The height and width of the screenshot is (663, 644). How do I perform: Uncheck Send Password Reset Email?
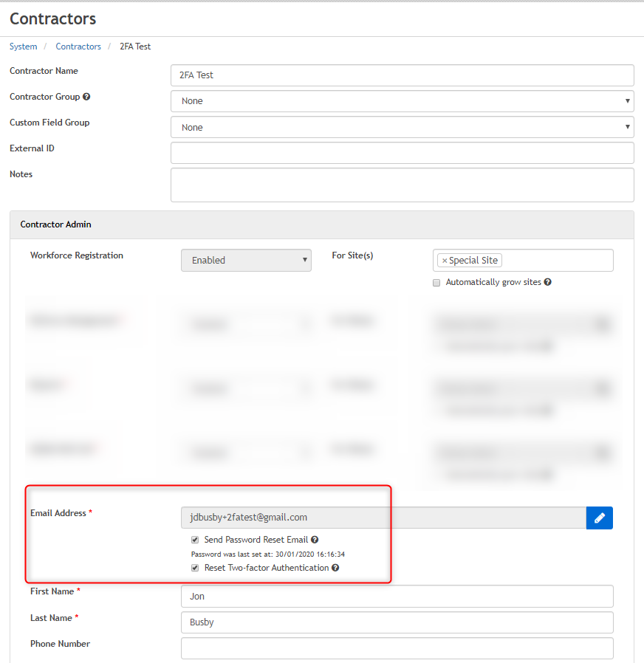point(195,540)
